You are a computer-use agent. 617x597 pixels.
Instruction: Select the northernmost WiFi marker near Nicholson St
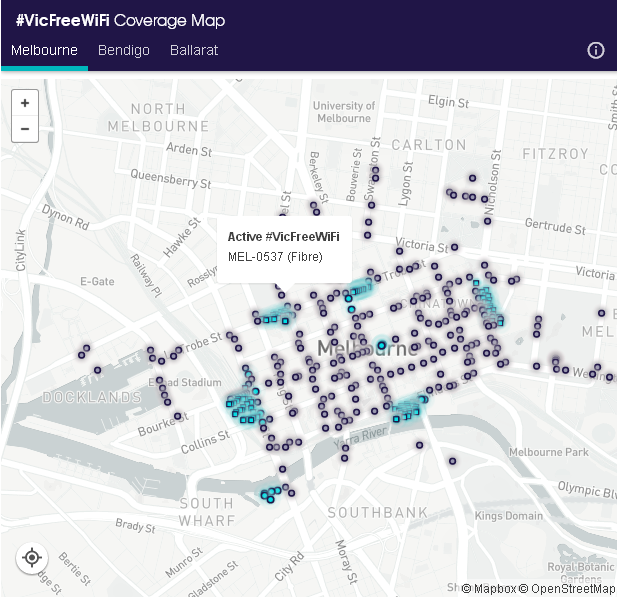pos(473,178)
